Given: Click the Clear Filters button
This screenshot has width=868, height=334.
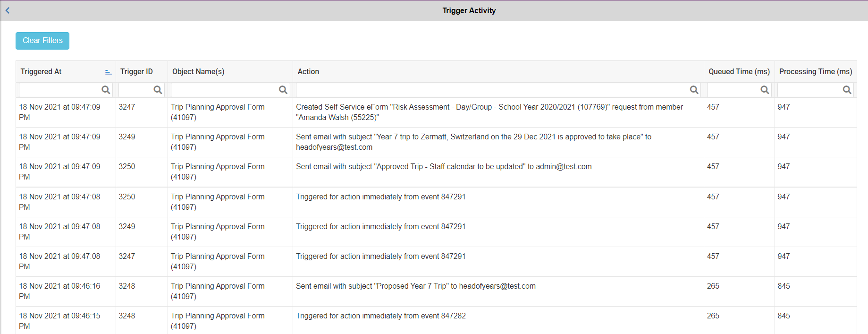Looking at the screenshot, I should (42, 41).
